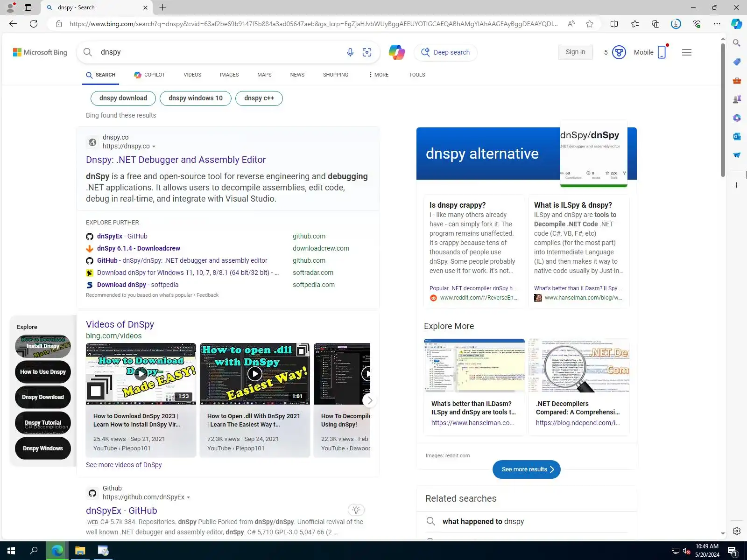
Task: Switch to the MAPS tab
Action: coord(264,75)
